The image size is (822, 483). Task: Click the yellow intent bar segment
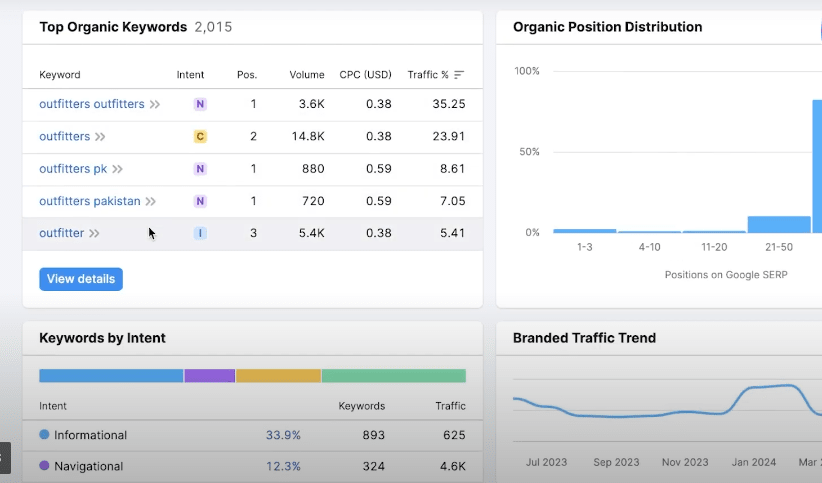[x=278, y=375]
